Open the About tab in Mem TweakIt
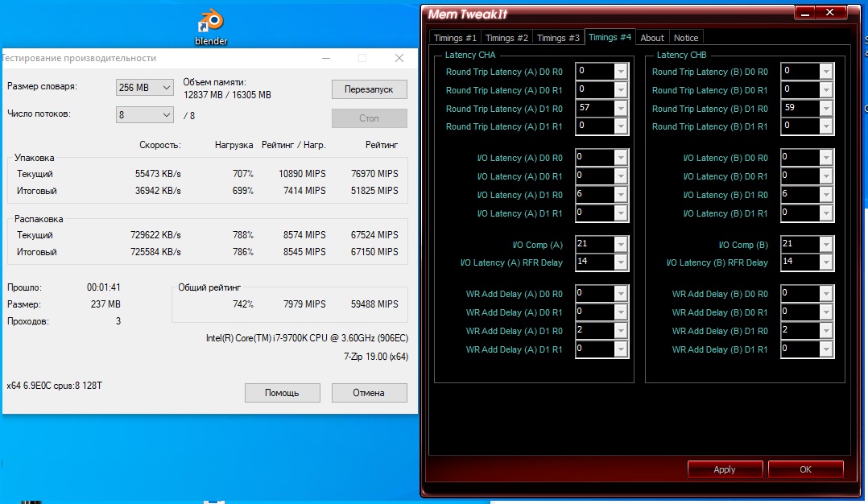Screen dimensions: 868x504 pos(652,38)
